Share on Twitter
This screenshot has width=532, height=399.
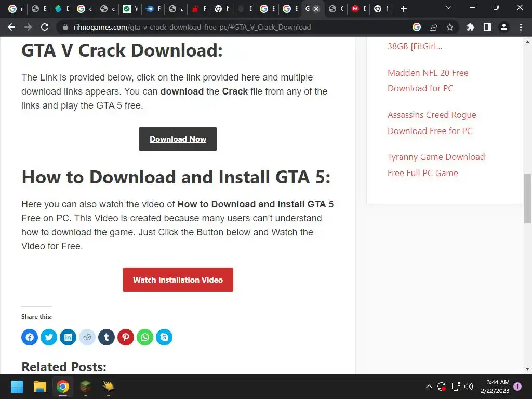click(49, 337)
